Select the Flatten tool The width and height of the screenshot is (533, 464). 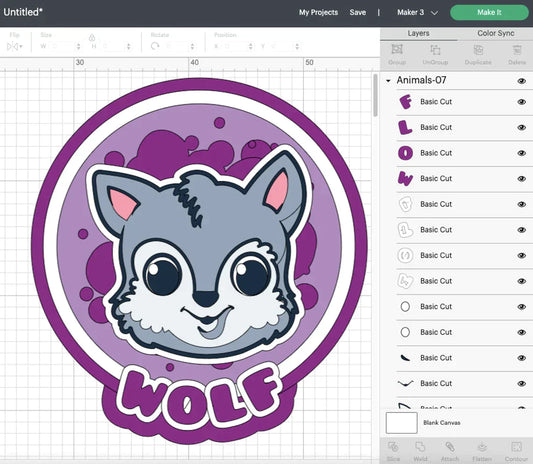point(482,447)
